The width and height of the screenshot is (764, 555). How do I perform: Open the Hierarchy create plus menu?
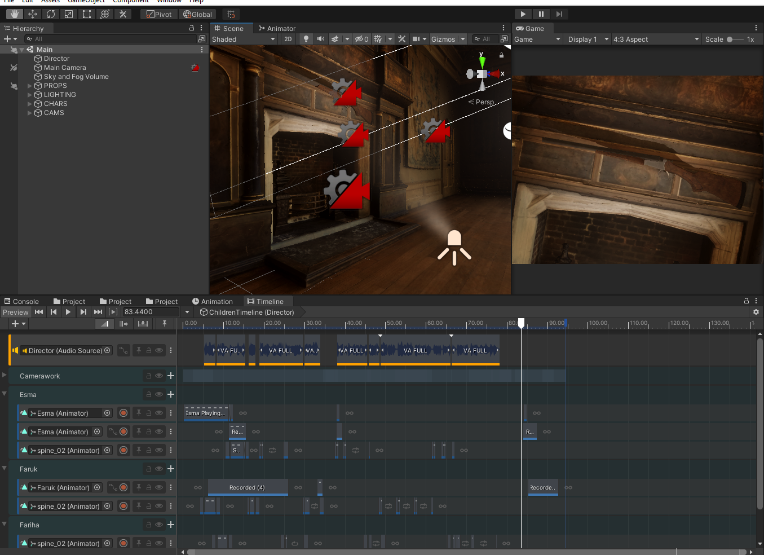click(10, 39)
